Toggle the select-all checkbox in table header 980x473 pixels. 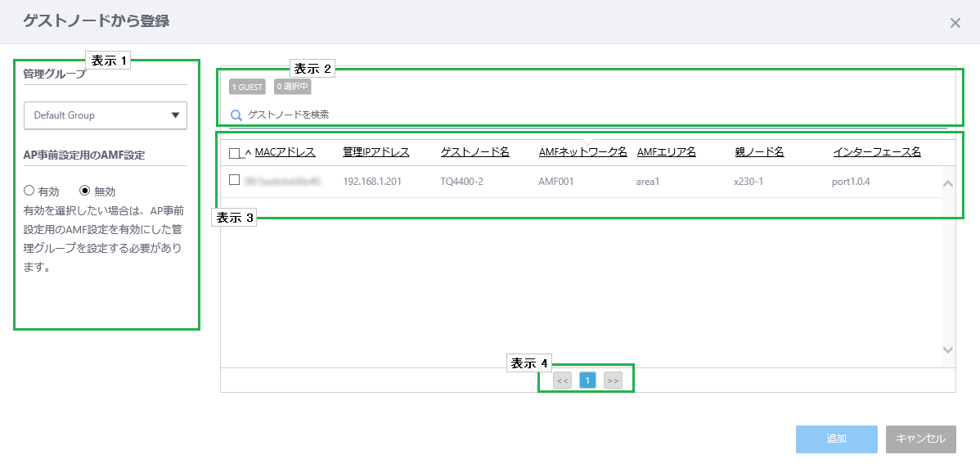[x=235, y=153]
